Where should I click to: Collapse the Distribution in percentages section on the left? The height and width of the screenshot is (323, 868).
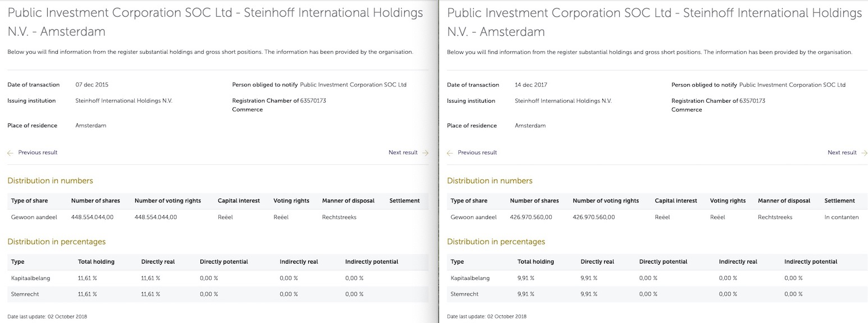point(57,241)
